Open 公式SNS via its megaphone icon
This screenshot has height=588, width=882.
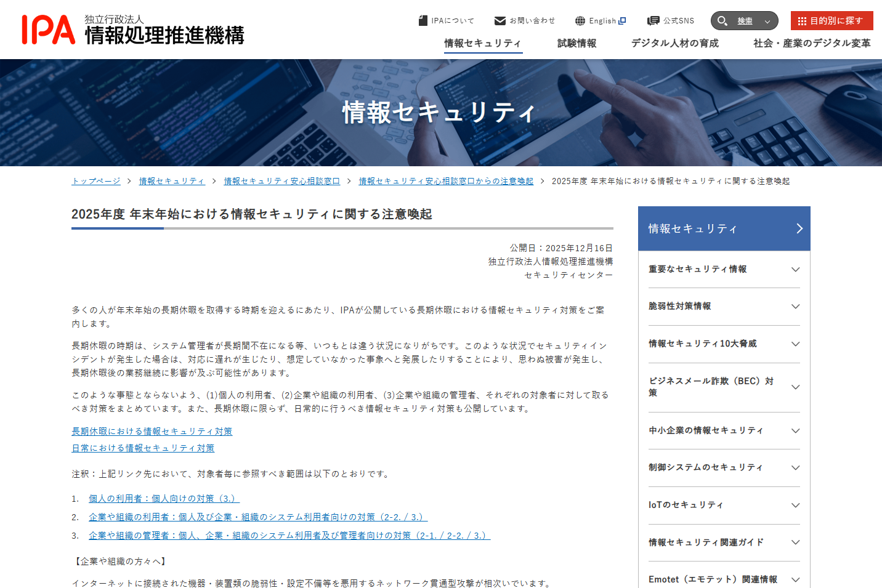(652, 20)
